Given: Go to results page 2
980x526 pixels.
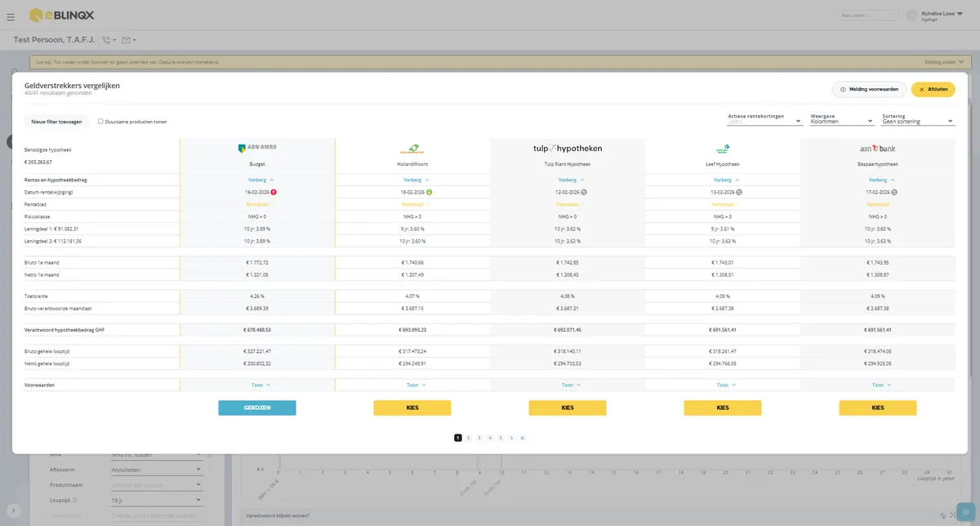Looking at the screenshot, I should 469,438.
